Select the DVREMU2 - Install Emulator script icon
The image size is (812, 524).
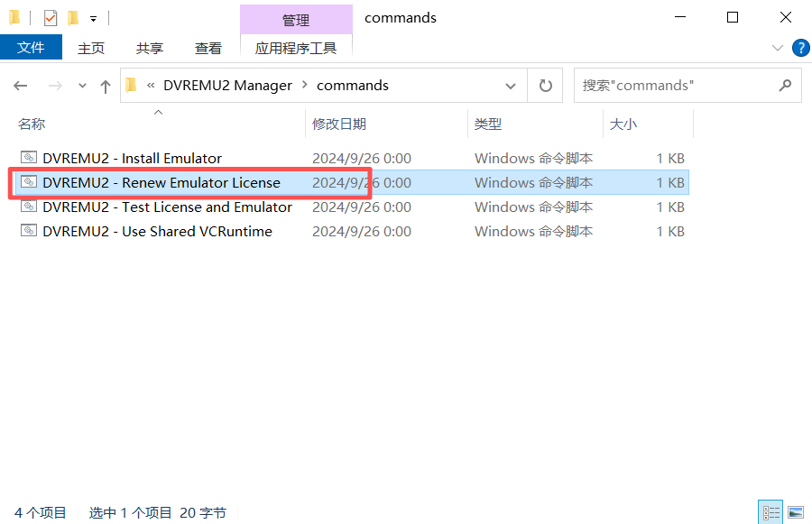(x=27, y=157)
